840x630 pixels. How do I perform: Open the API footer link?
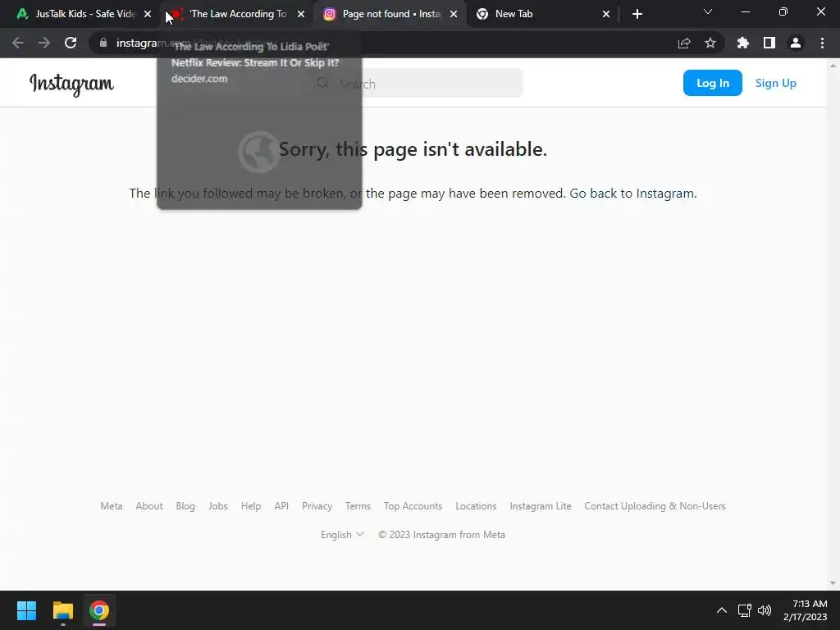point(281,506)
